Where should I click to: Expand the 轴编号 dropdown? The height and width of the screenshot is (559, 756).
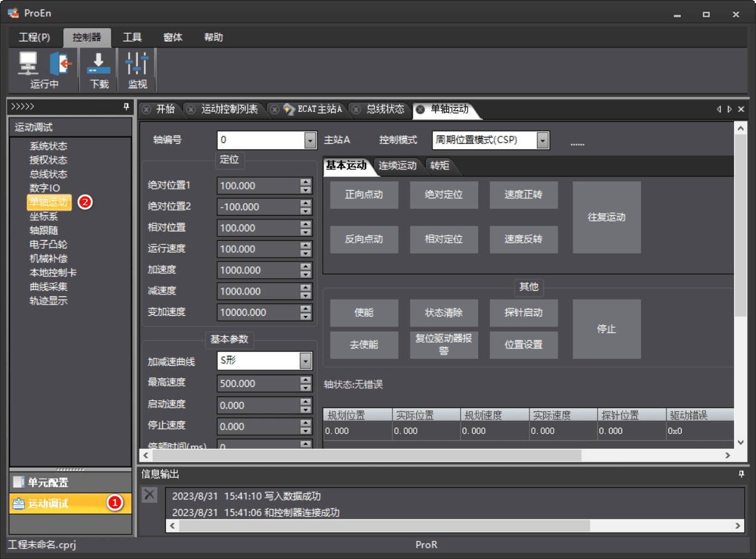pos(310,140)
